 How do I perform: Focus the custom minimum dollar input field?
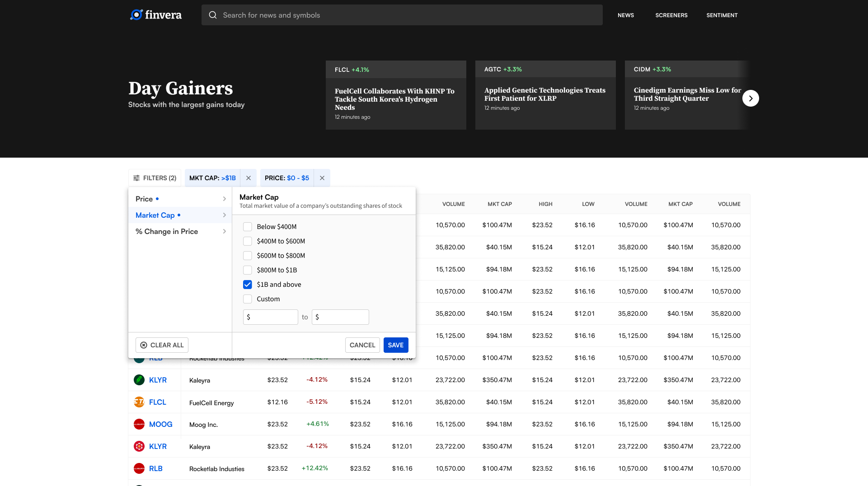273,317
